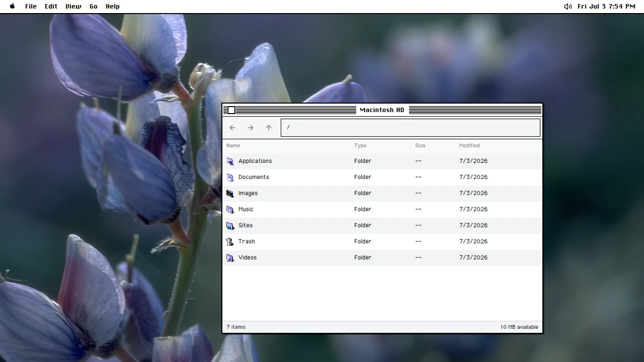Click the Trash folder icon
The width and height of the screenshot is (644, 362).
230,241
